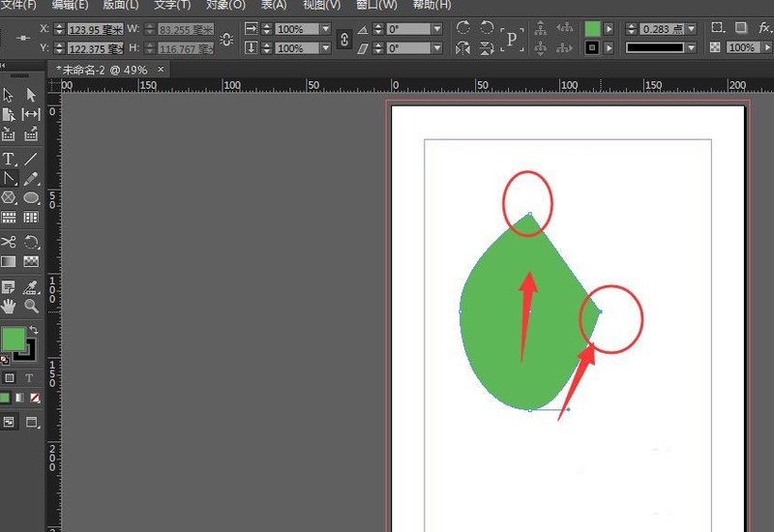Select the Scissors tool
The image size is (774, 532).
coord(9,242)
